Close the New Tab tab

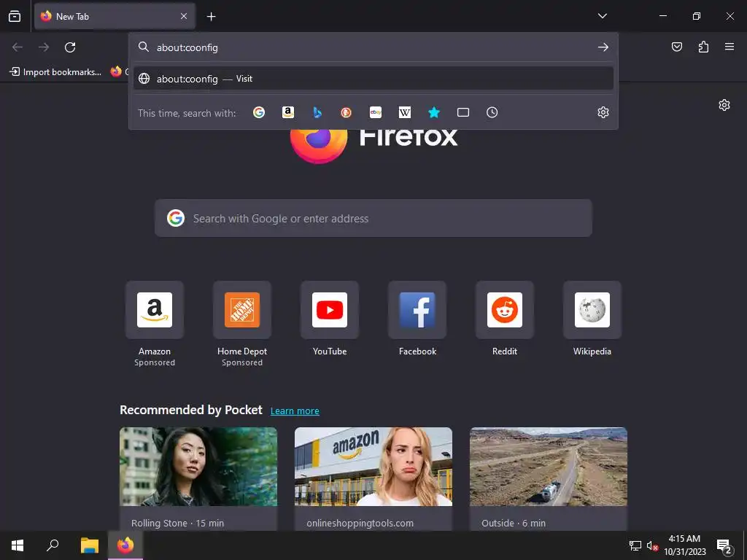tap(184, 16)
